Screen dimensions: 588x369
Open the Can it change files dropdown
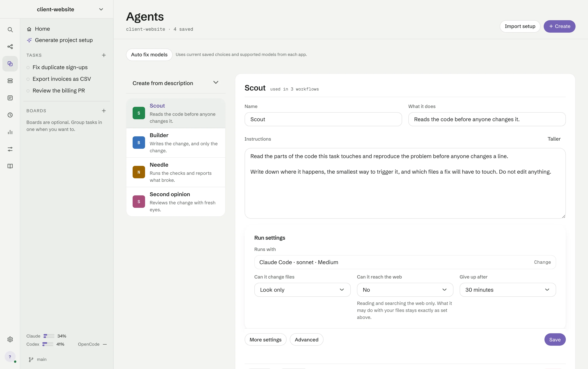(x=302, y=290)
